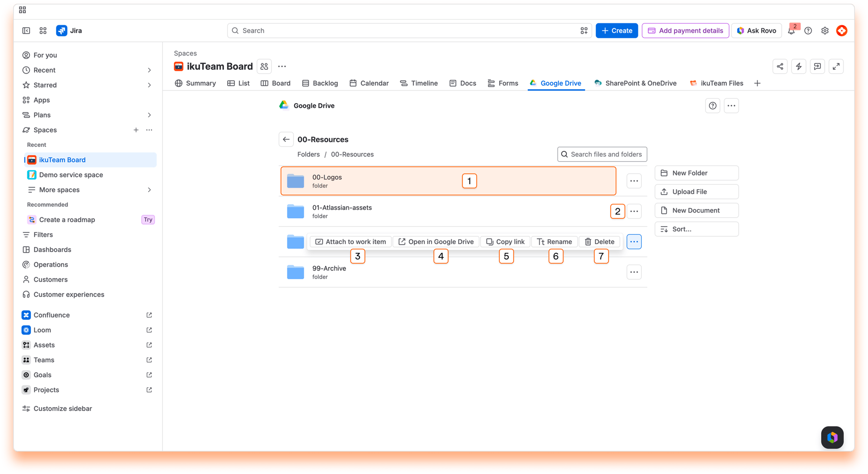
Task: Expand the Plans section in sidebar
Action: (x=149, y=115)
